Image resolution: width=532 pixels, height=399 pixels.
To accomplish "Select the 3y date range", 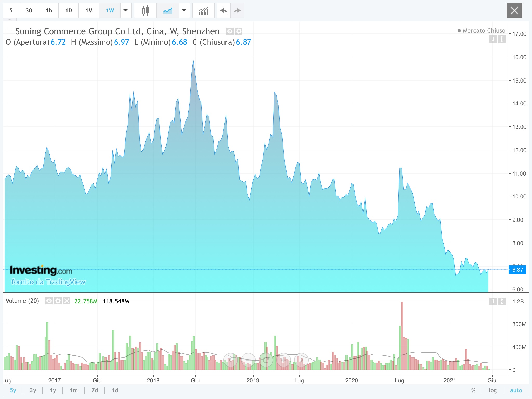I will click(33, 390).
